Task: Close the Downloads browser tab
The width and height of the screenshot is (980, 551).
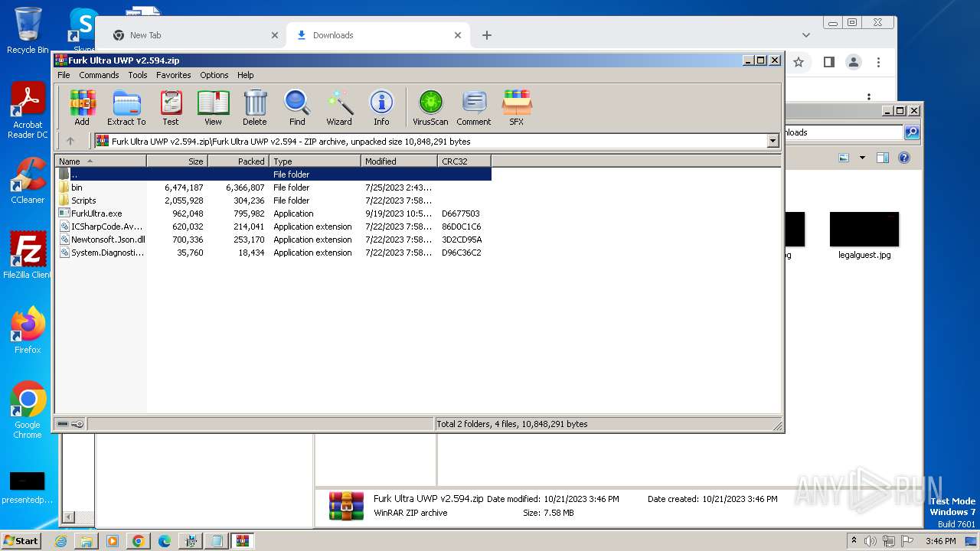Action: coord(458,35)
